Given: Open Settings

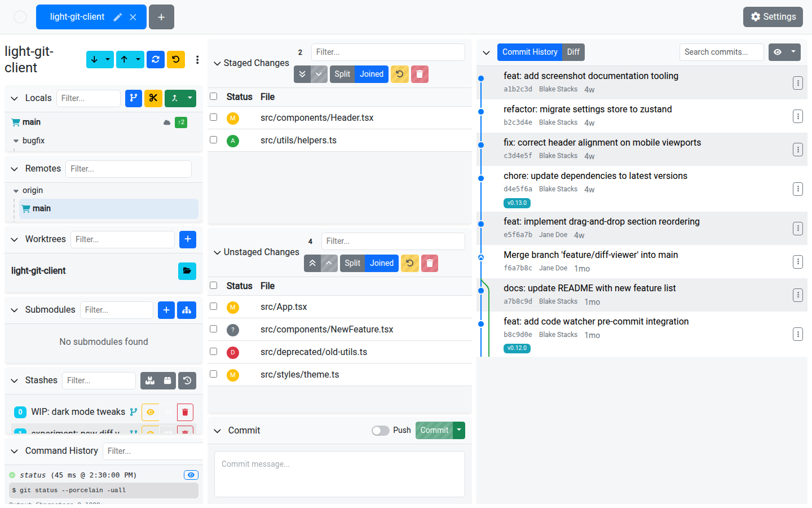Looking at the screenshot, I should [x=773, y=17].
